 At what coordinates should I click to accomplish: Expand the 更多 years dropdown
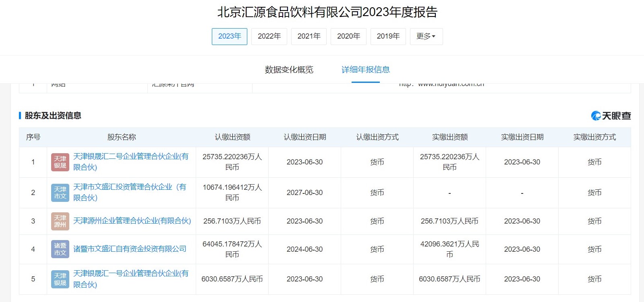426,37
